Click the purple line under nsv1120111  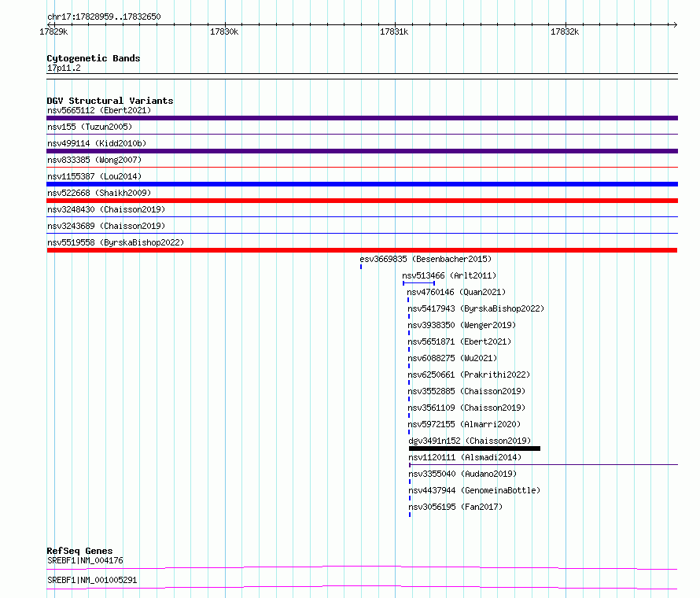point(543,465)
